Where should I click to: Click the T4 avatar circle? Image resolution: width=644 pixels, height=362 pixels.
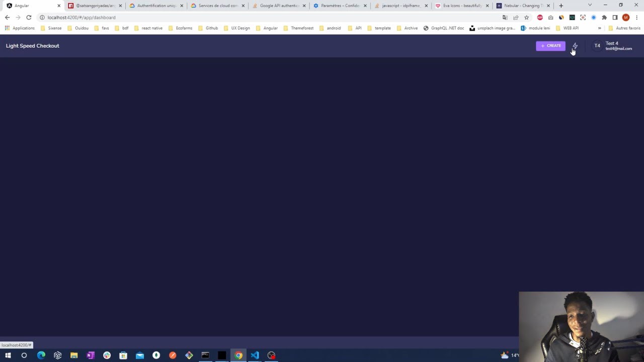pos(597,46)
